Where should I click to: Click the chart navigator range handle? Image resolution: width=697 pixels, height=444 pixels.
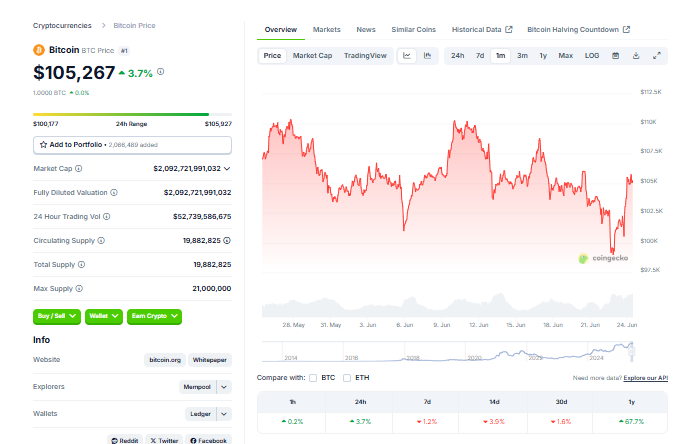632,351
